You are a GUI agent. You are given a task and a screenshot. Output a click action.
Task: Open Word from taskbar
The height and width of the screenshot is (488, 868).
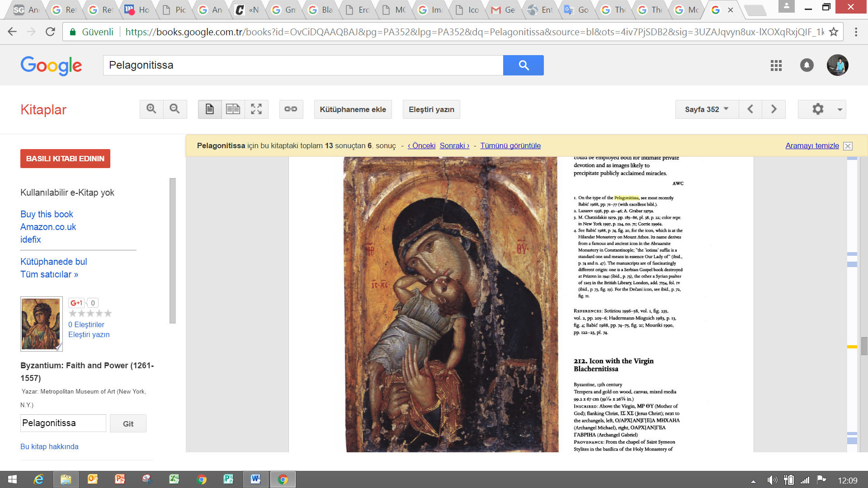(255, 479)
